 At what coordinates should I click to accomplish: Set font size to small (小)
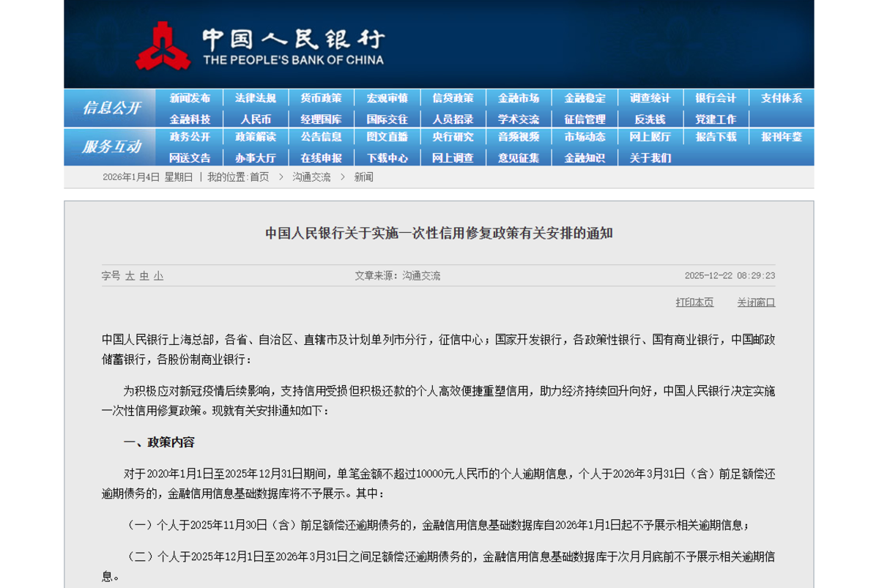[158, 276]
